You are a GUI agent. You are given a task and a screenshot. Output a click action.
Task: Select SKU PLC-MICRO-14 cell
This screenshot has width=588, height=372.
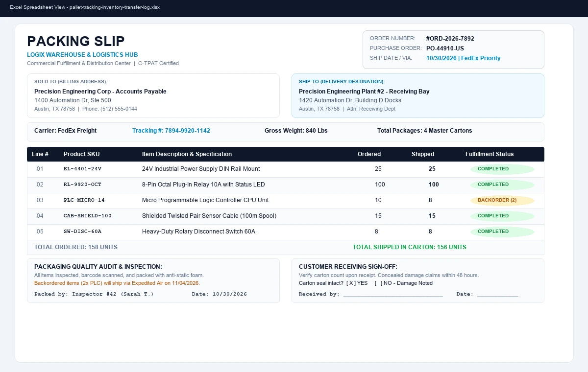(84, 200)
